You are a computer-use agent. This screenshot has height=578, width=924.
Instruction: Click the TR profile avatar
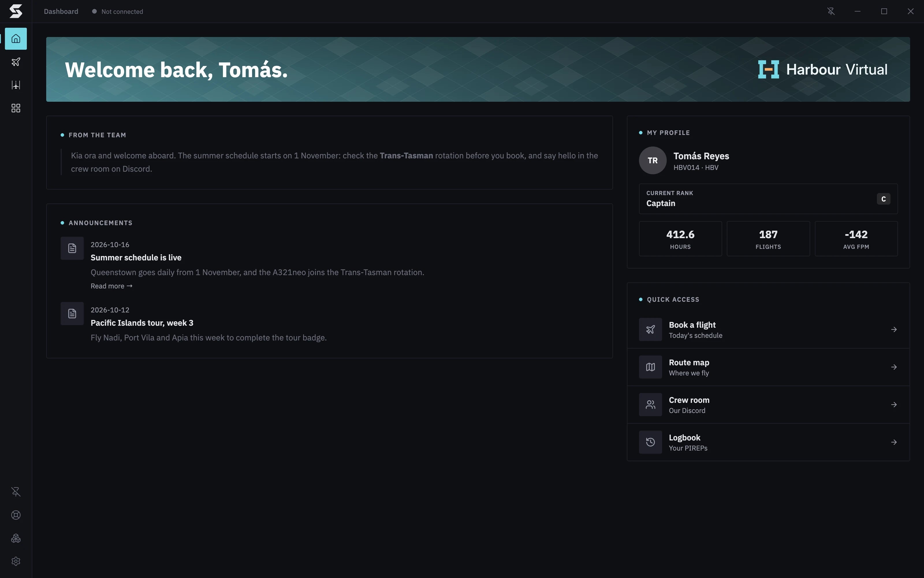(x=653, y=161)
